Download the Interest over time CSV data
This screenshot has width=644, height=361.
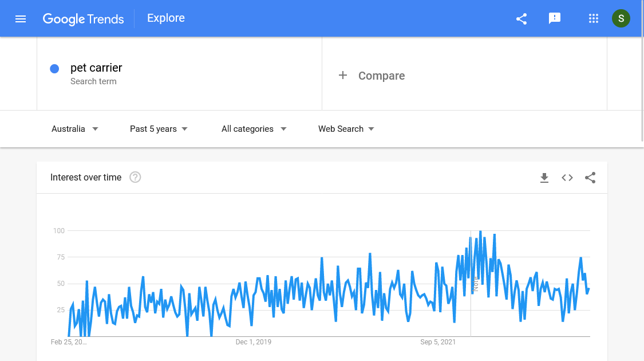(x=544, y=178)
